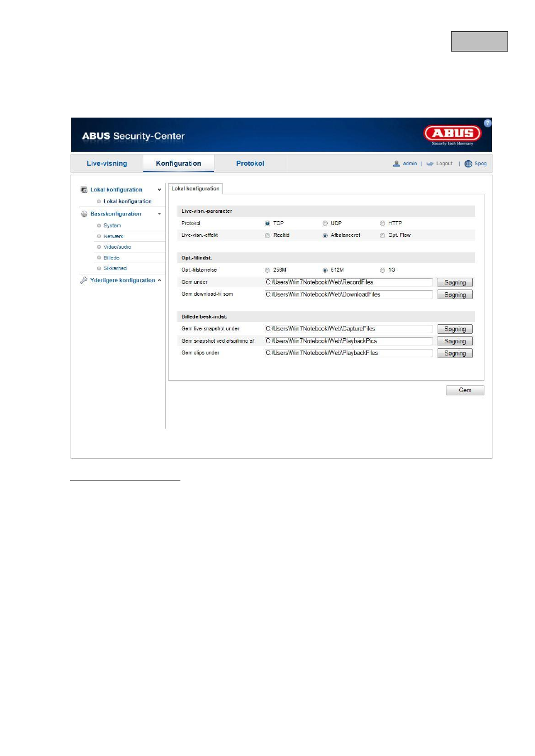Browse folder for Gem live-snapshot under

455,329
